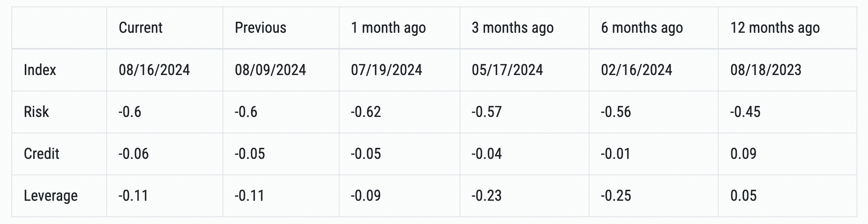The height and width of the screenshot is (224, 868).
Task: Select the Previous column header
Action: [x=261, y=28]
